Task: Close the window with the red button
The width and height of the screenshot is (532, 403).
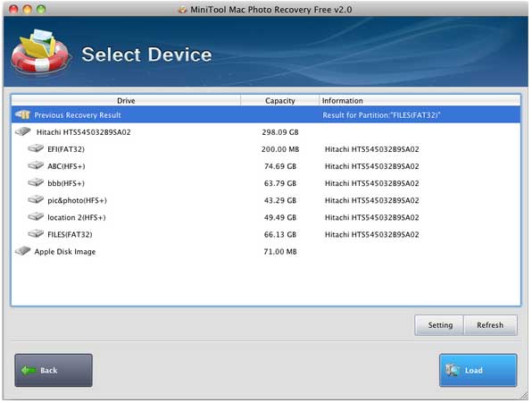Action: (13, 9)
